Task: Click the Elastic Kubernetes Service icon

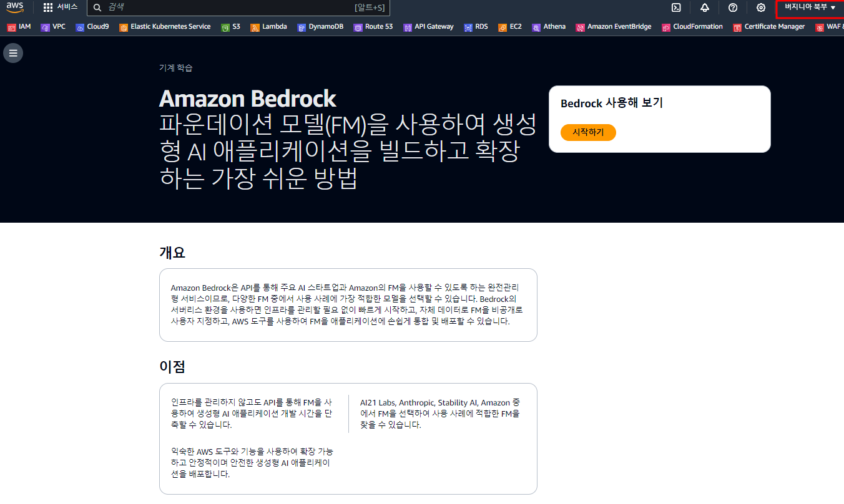Action: [124, 27]
